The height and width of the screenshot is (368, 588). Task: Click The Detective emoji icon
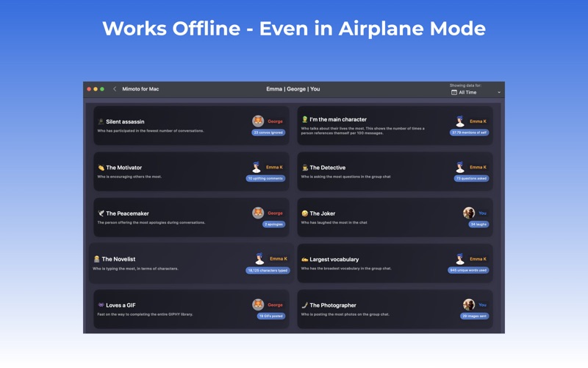[304, 168]
